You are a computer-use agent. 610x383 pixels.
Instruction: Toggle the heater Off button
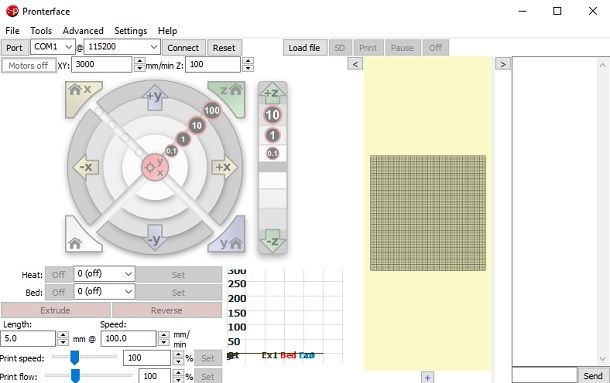pos(59,275)
